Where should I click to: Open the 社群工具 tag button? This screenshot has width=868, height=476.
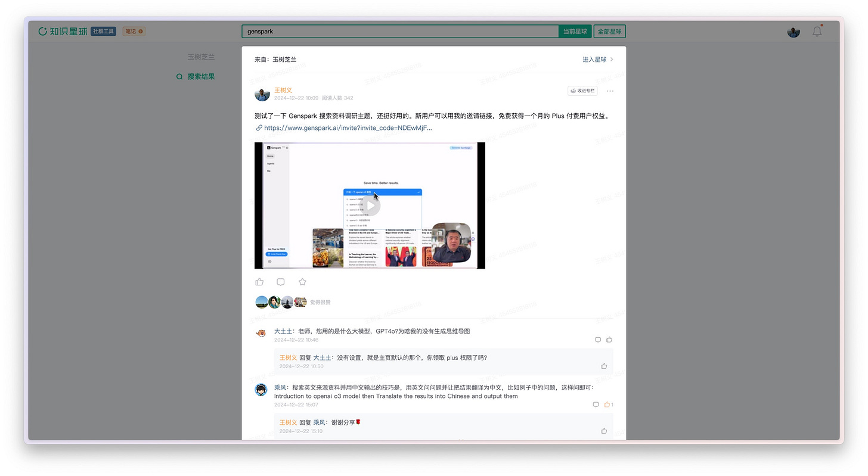click(x=103, y=31)
